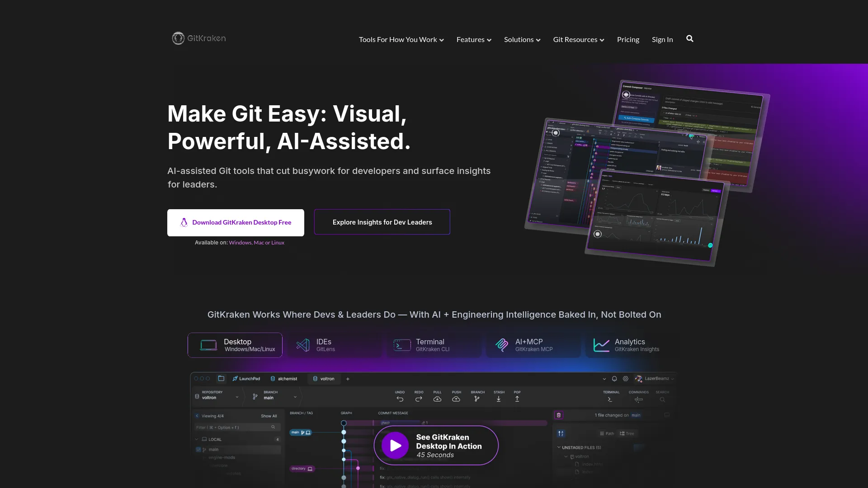This screenshot has width=868, height=488.
Task: Add a new tab with the plus button
Action: 348,379
